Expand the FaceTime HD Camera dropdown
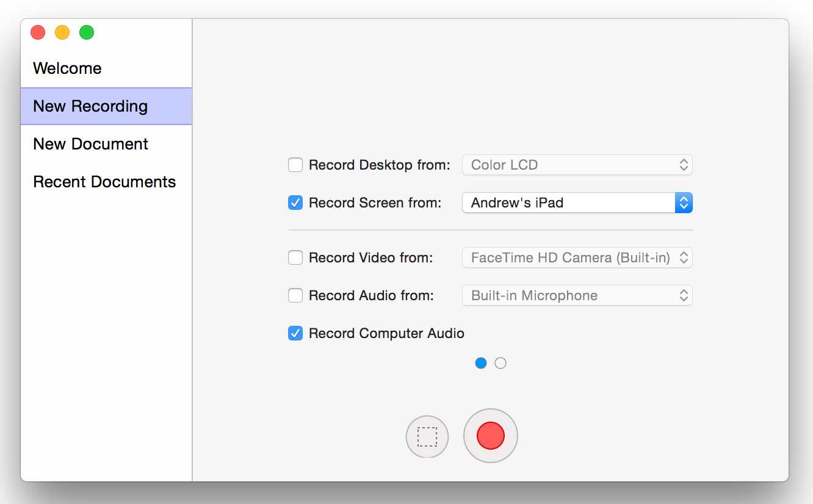The width and height of the screenshot is (813, 504). click(x=577, y=257)
